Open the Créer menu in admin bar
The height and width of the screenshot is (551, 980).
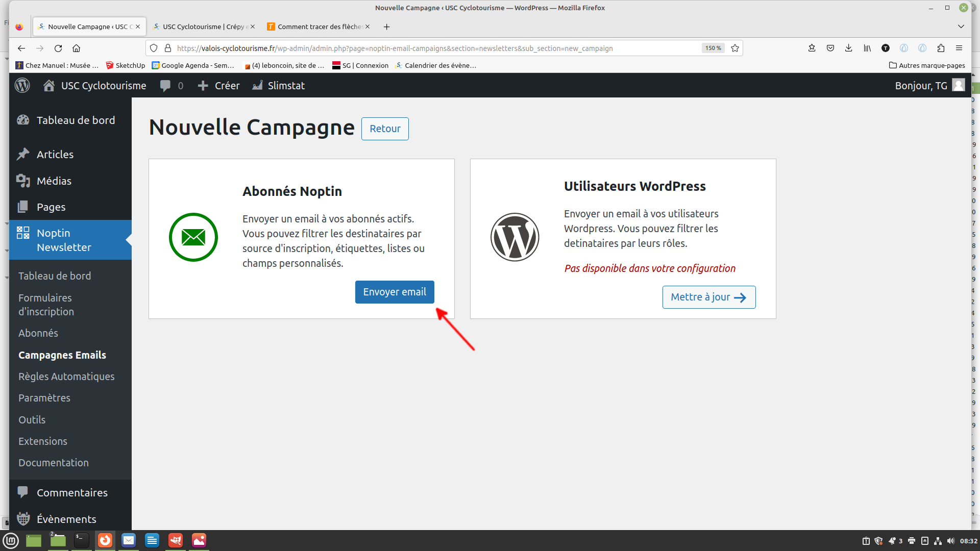click(x=218, y=85)
